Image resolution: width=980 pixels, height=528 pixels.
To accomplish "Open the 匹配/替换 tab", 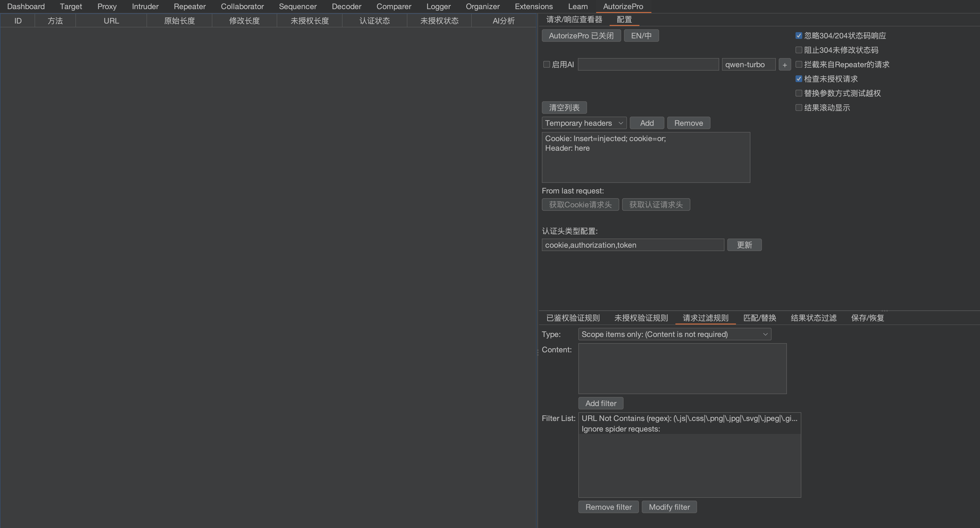I will (x=759, y=318).
